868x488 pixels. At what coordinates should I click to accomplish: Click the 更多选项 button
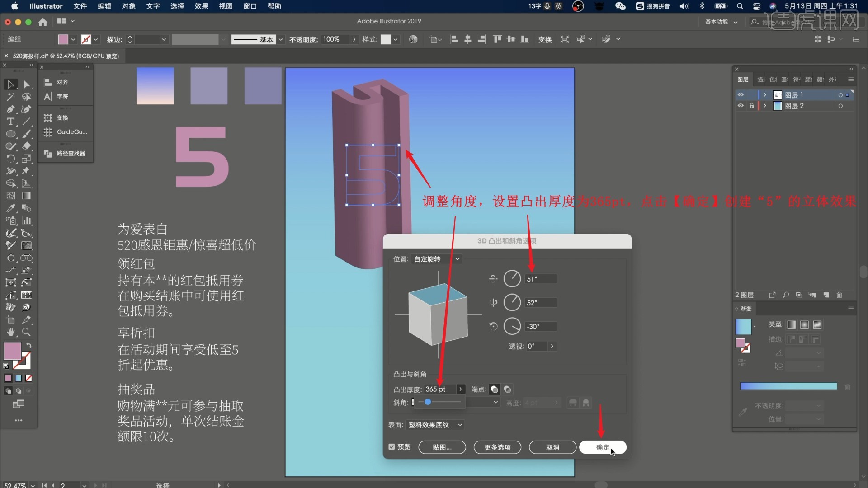tap(497, 447)
